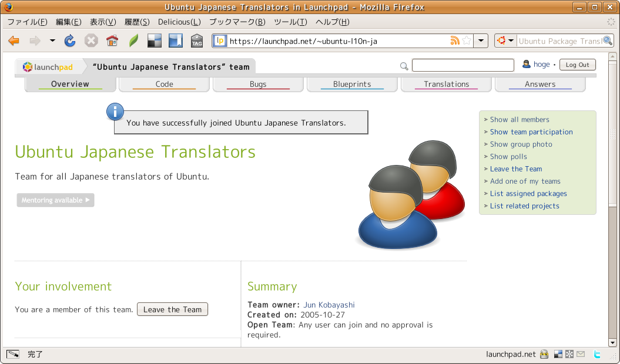620x364 pixels.
Task: Open Delicious checkered toolbar icon
Action: (155, 41)
